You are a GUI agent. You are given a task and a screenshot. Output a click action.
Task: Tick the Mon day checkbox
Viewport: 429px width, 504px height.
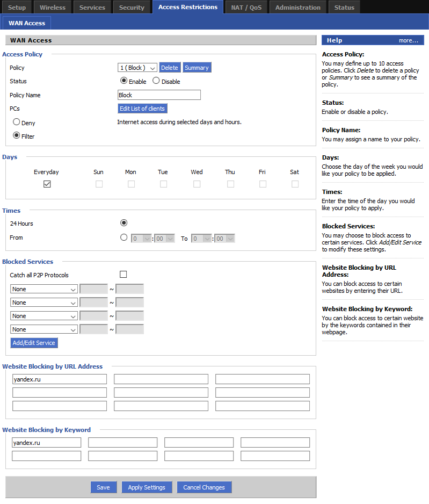pyautogui.click(x=131, y=184)
